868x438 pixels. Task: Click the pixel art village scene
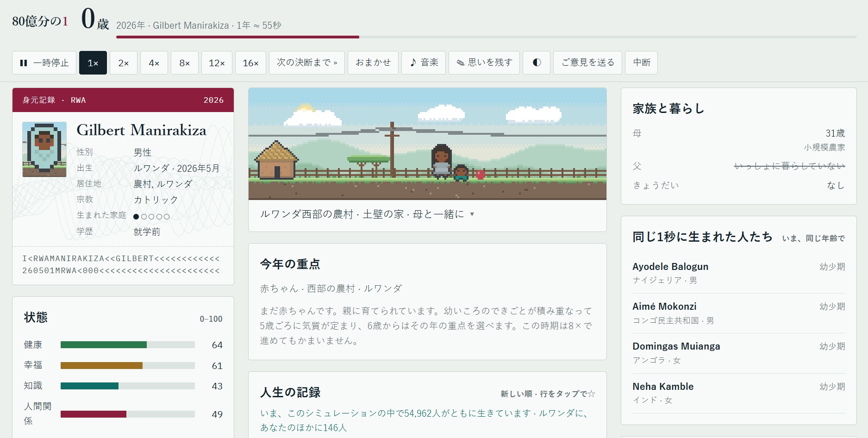pyautogui.click(x=427, y=144)
